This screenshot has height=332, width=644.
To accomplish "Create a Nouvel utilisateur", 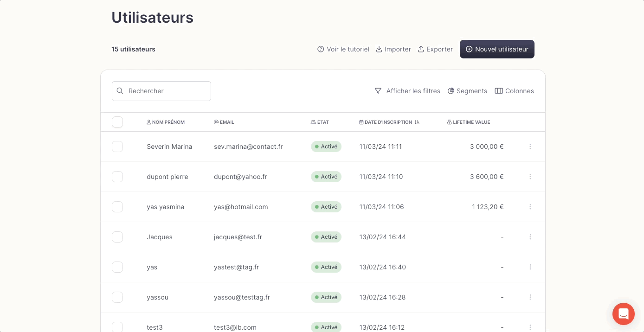I will click(497, 49).
